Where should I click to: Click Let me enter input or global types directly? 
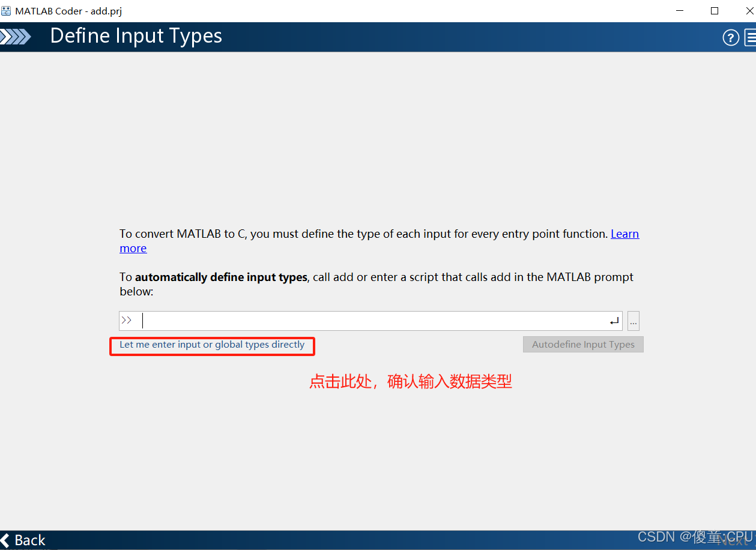tap(212, 345)
